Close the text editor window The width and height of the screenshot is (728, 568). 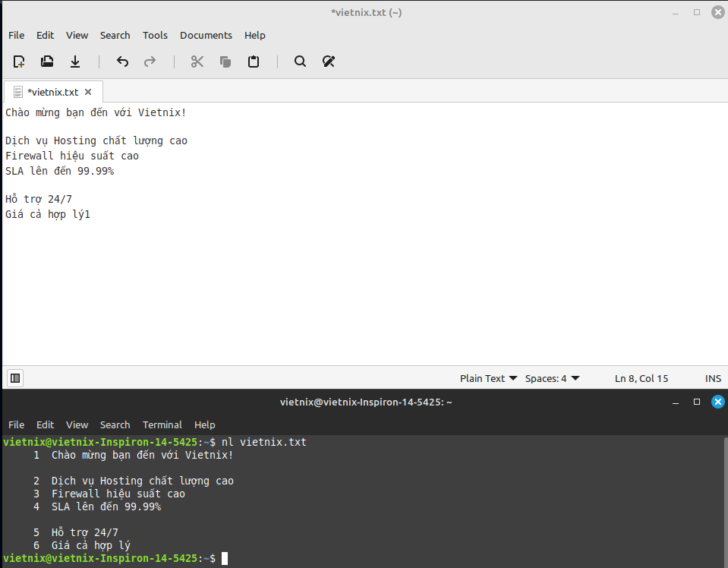[718, 13]
